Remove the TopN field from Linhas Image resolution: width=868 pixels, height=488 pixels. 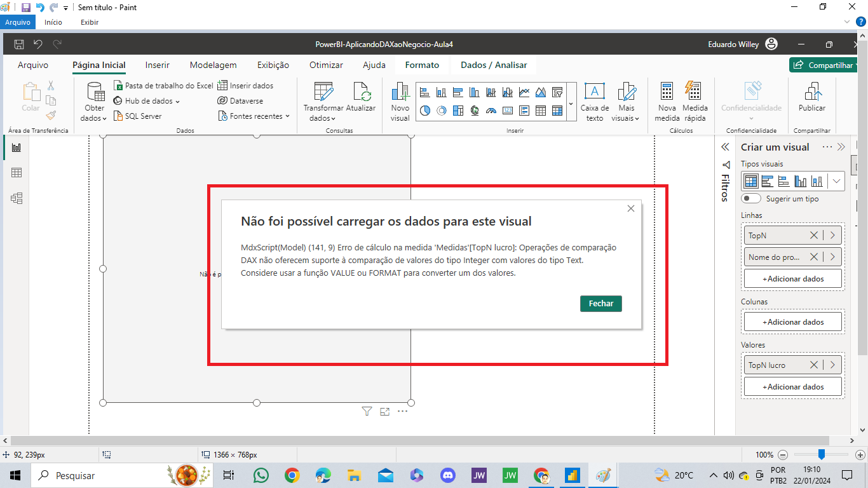click(814, 236)
